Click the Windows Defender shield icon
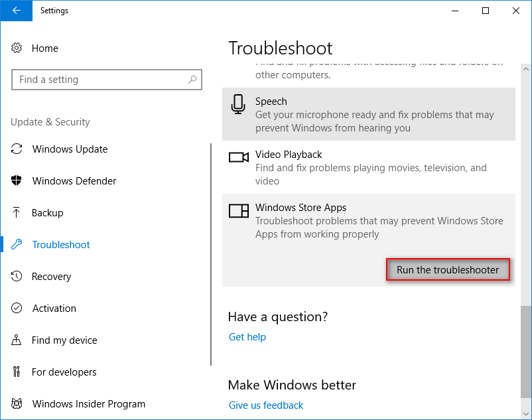The height and width of the screenshot is (420, 532). pos(17,181)
